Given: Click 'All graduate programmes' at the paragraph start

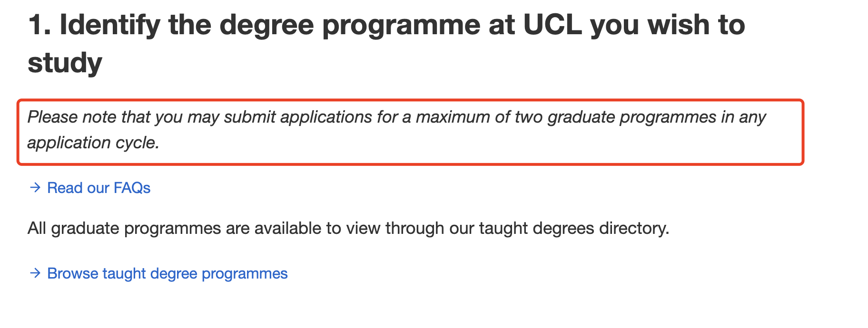Looking at the screenshot, I should point(124,229).
